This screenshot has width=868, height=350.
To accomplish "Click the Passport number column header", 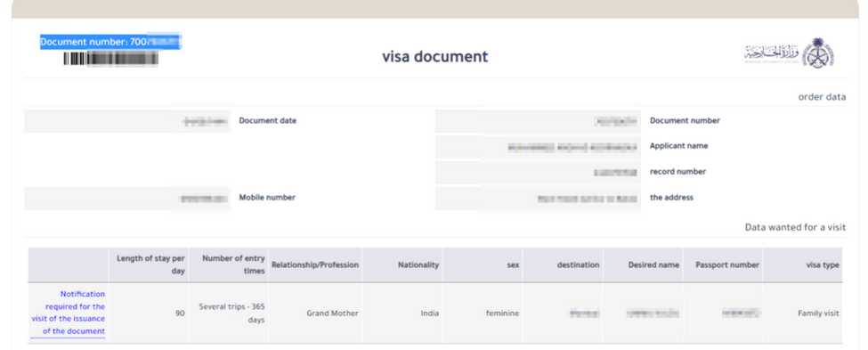I will [723, 265].
